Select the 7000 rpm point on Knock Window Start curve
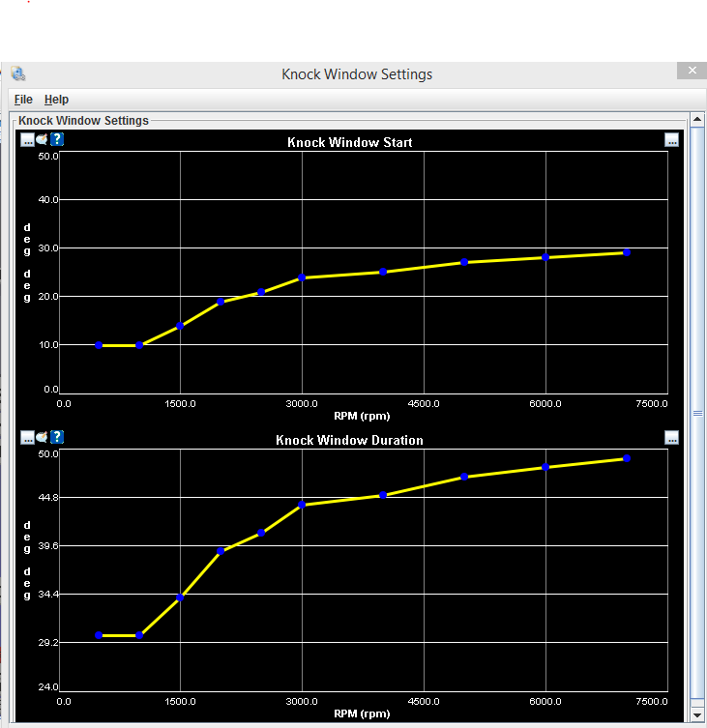707x728 pixels. 627,252
